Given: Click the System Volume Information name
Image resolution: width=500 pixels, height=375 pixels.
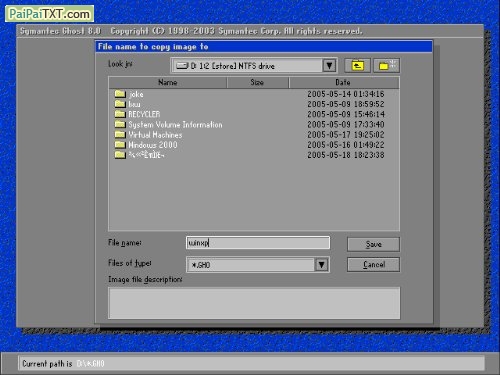Looking at the screenshot, I should click(x=175, y=125).
